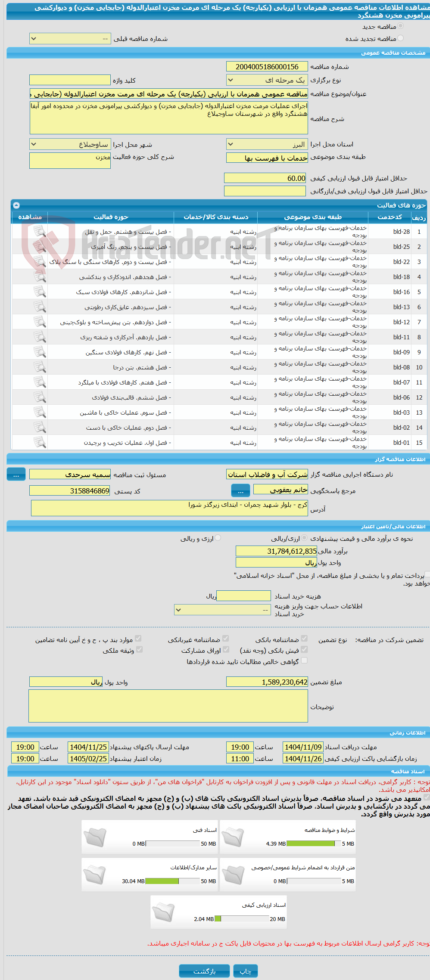Open view icon for row bld-01

tap(40, 443)
